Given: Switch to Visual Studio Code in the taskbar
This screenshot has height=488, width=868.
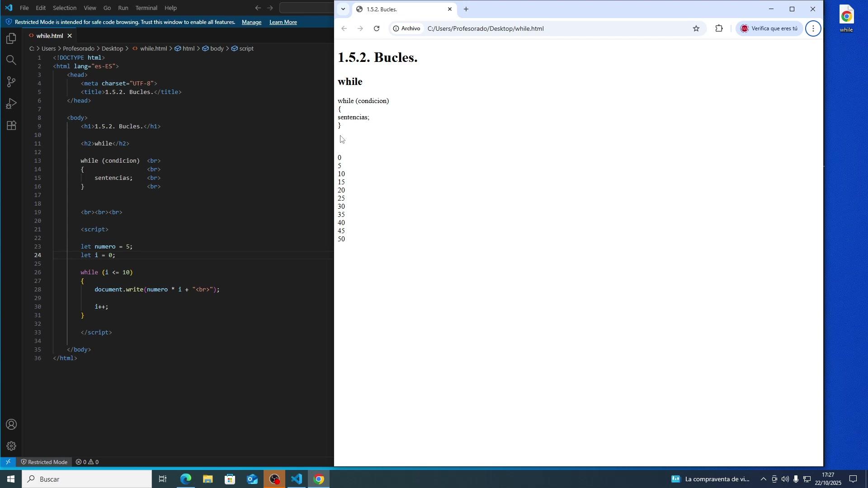Looking at the screenshot, I should tap(297, 479).
